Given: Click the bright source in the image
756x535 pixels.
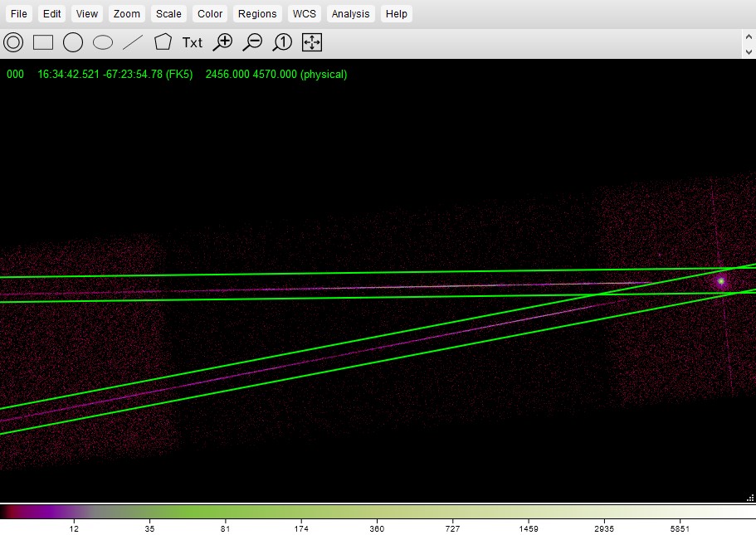Looking at the screenshot, I should 721,281.
